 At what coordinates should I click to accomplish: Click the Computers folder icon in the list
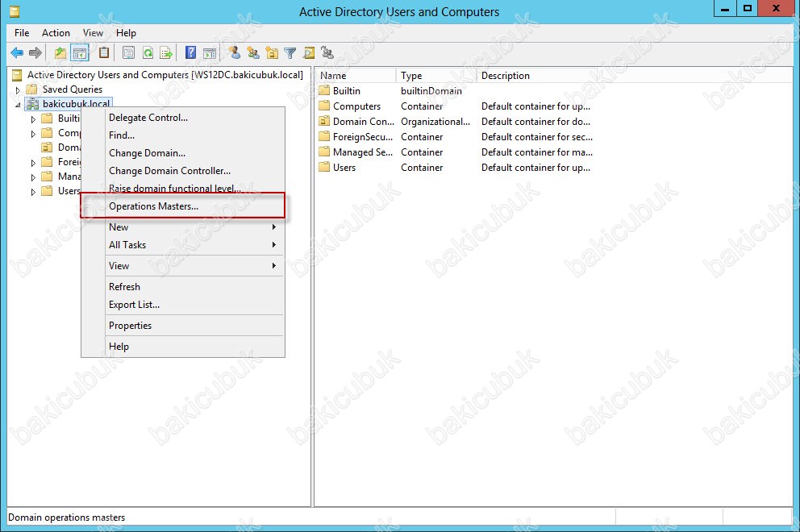pyautogui.click(x=324, y=106)
